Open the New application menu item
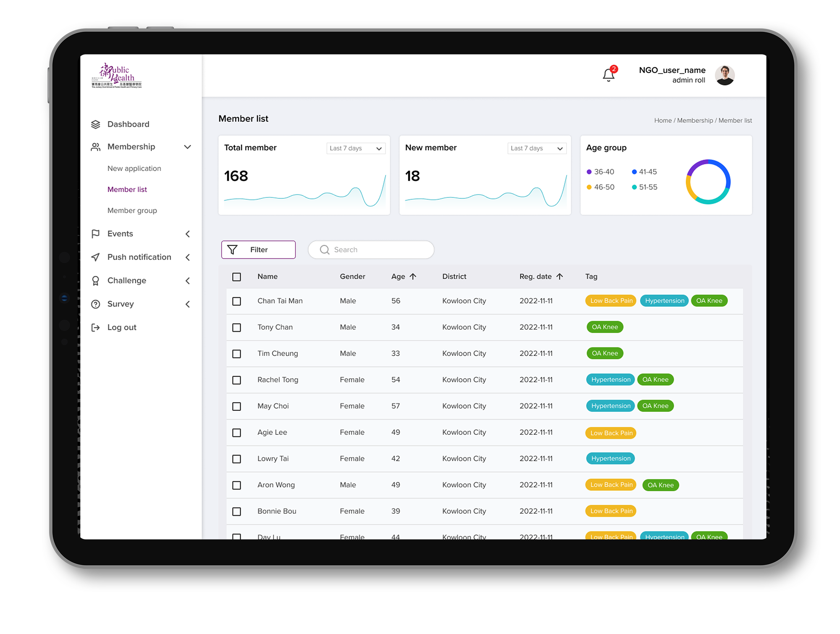Viewport: 840px width, 634px height. coord(134,168)
